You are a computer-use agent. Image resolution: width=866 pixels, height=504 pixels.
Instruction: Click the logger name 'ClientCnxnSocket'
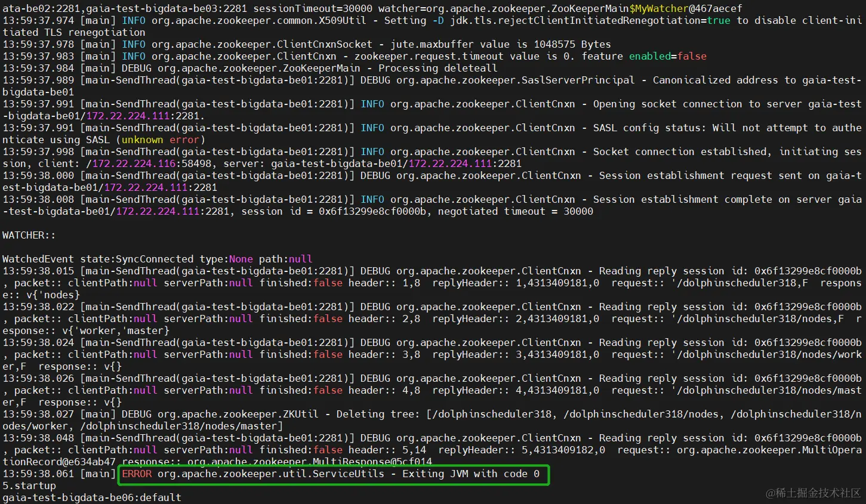coord(325,44)
